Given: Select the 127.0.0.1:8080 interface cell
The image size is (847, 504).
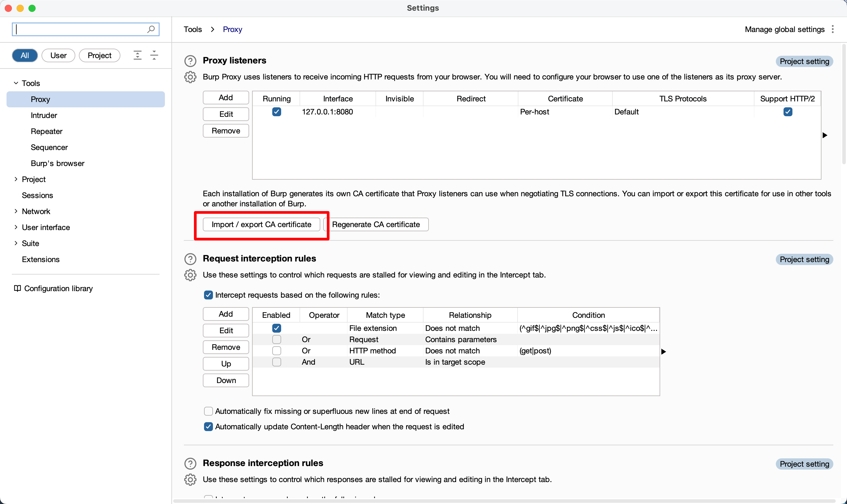Looking at the screenshot, I should pyautogui.click(x=338, y=112).
